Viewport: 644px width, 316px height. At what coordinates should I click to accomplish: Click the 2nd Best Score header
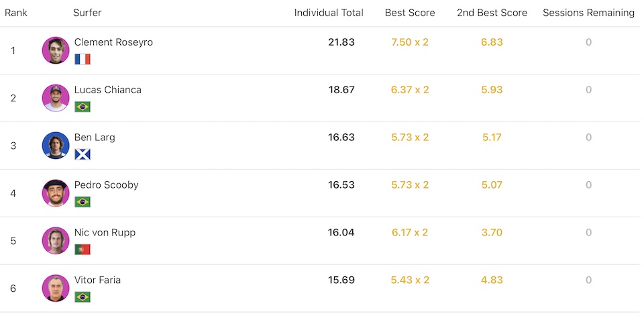click(492, 13)
